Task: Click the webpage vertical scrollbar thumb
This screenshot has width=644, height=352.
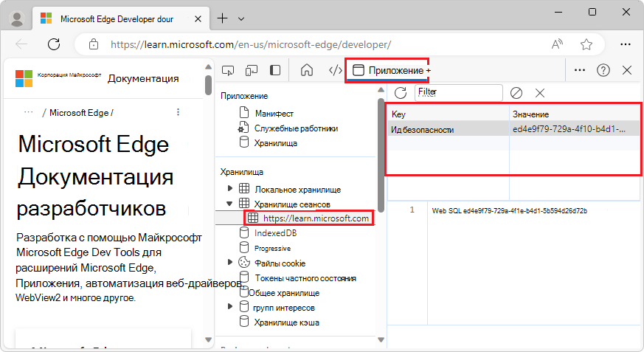Action: tap(208, 85)
